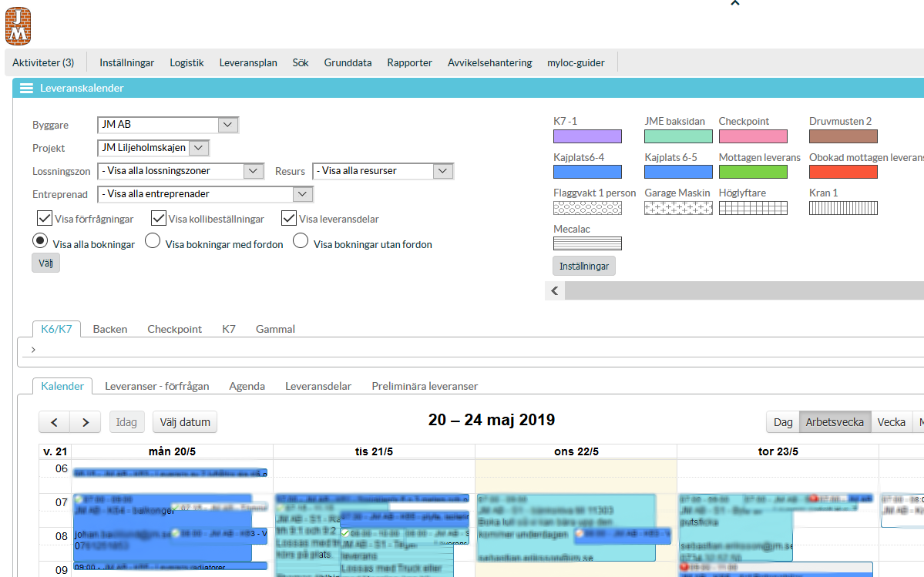The width and height of the screenshot is (924, 577).
Task: Click the green checkmark on the Tuesday booking
Action: (344, 533)
